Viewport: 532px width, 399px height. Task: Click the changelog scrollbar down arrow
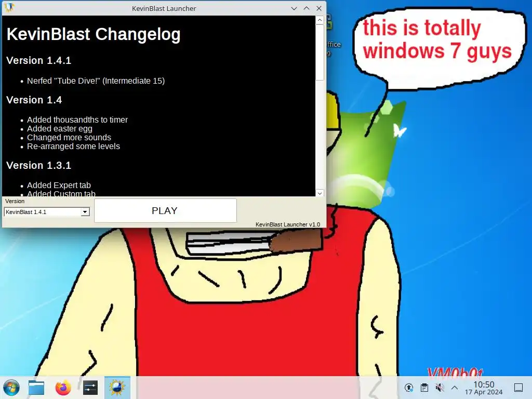(x=320, y=193)
